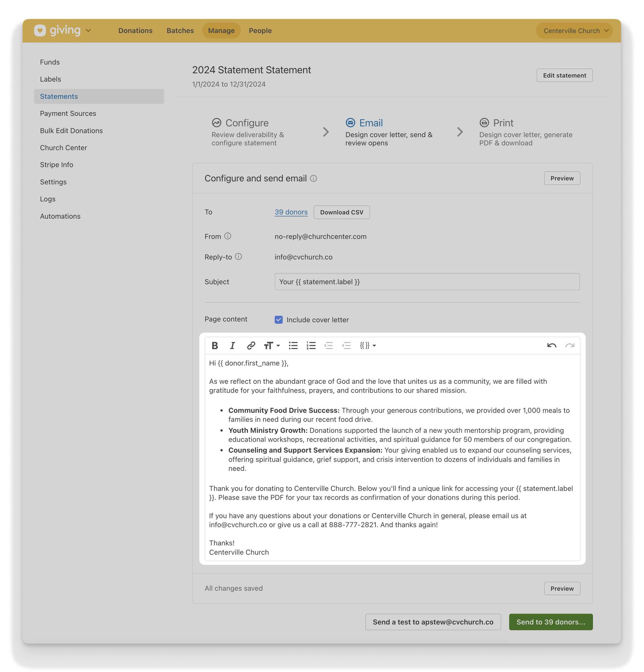This screenshot has width=644, height=672.
Task: Select the Print step
Action: 503,123
